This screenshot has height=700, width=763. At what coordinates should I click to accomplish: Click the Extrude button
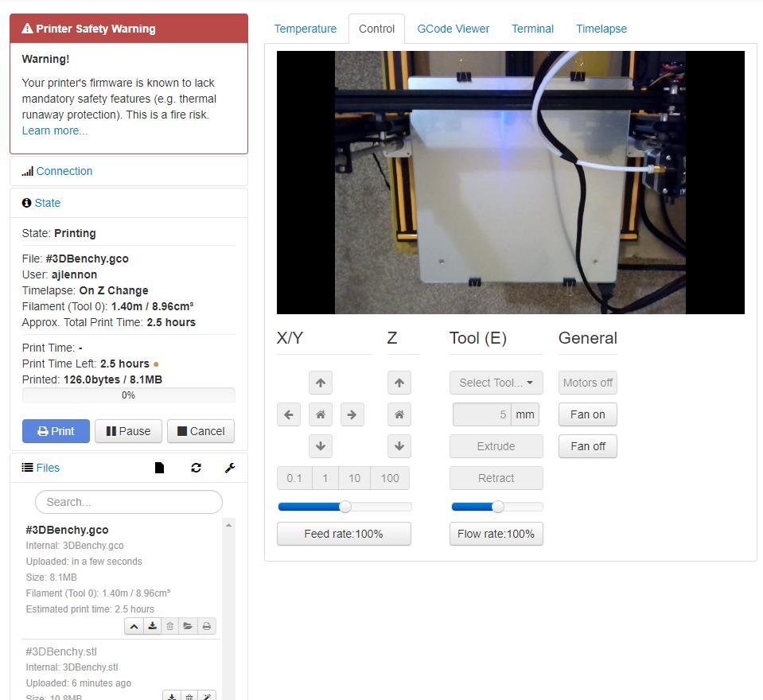[x=496, y=446]
